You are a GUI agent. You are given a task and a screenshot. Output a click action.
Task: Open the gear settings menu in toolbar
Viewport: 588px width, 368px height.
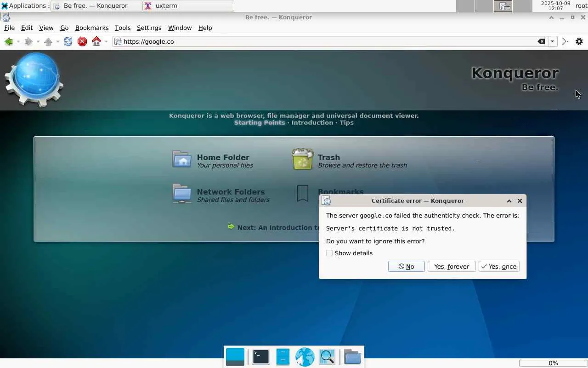(579, 41)
